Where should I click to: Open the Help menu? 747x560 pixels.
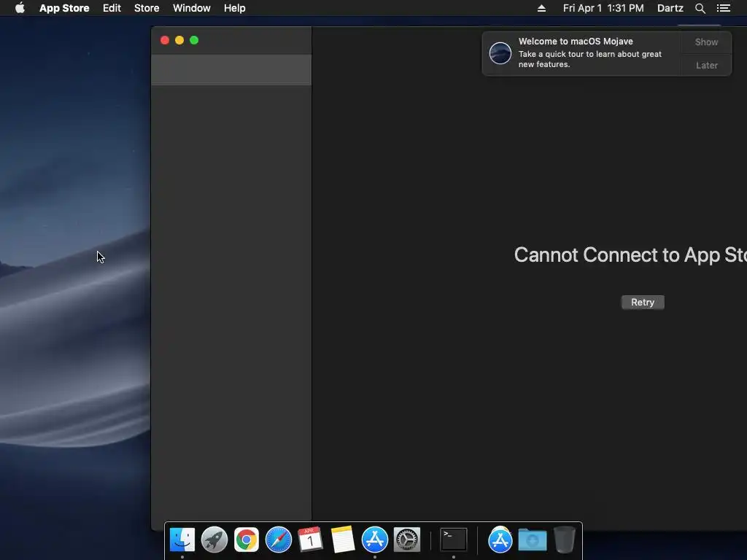(x=235, y=8)
